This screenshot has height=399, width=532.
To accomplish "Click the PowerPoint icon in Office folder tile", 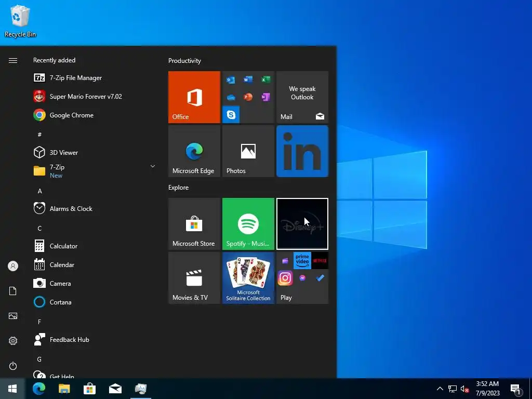I will tap(248, 97).
